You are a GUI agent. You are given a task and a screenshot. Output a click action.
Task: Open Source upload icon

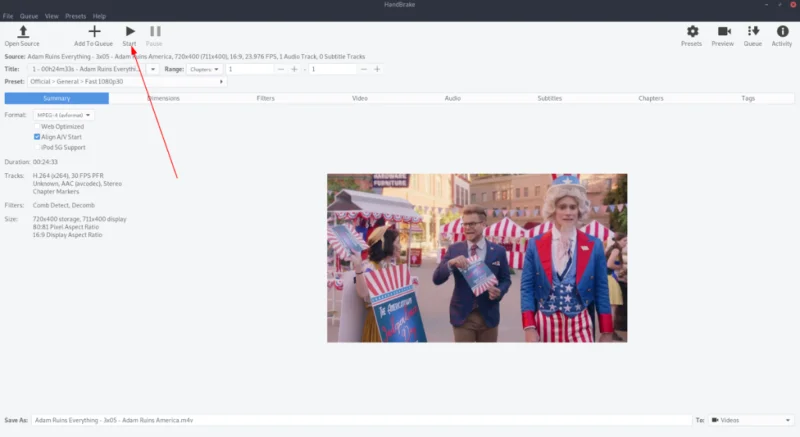[22, 32]
